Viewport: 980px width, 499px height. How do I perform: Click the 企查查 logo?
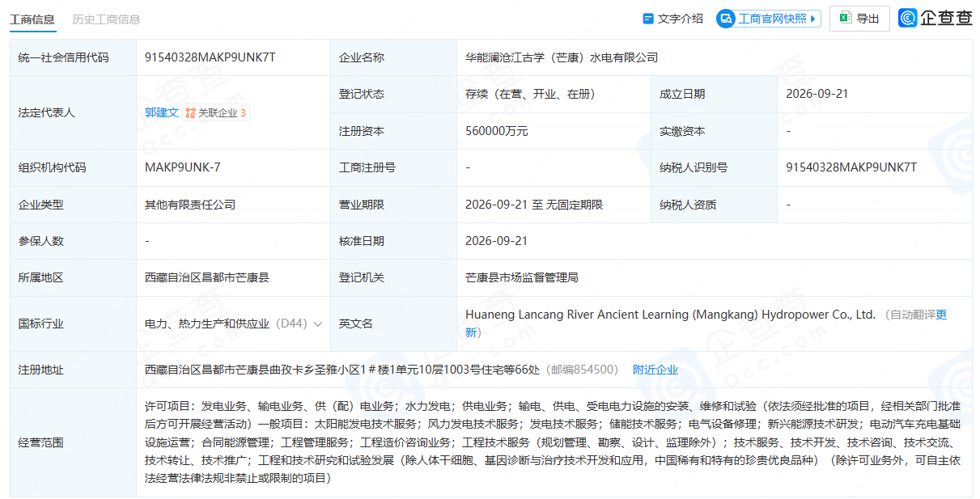(x=935, y=18)
